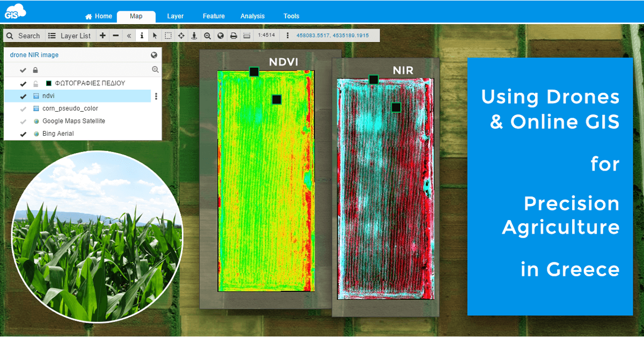644x337 pixels.
Task: Choose the rectangle area selection tool
Action: [168, 35]
